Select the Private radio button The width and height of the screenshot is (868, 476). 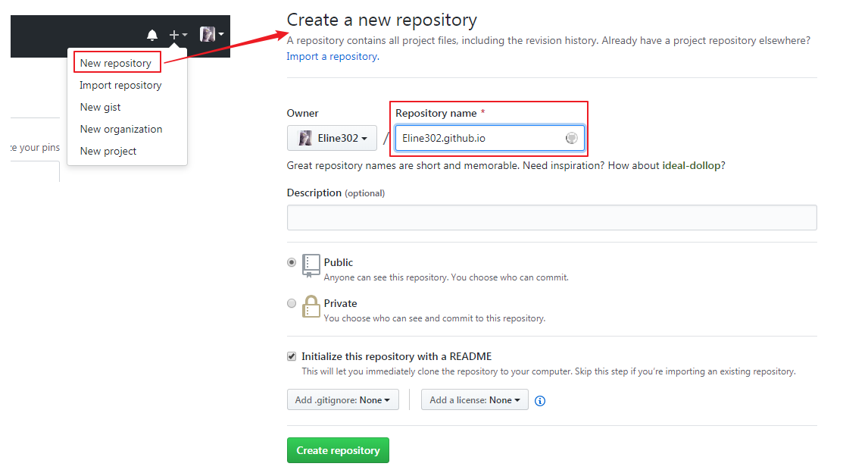292,303
